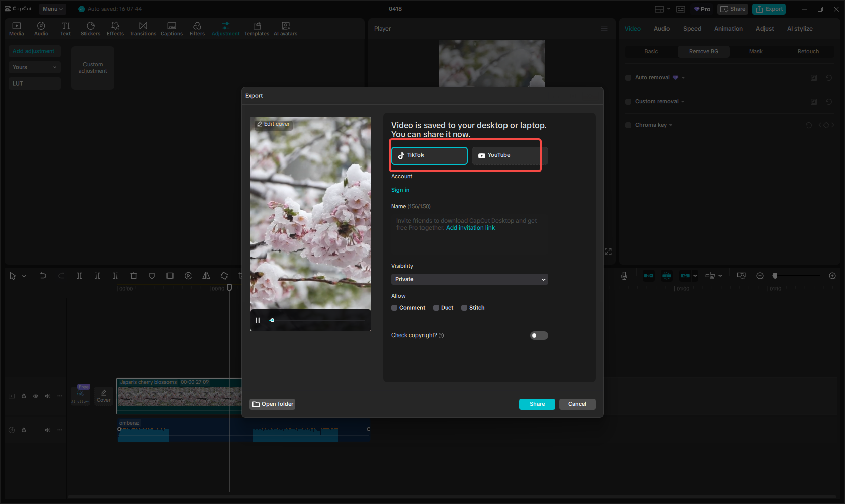Click the Undo icon in the timeline toolbar
Viewport: 845px width, 504px height.
tap(43, 276)
